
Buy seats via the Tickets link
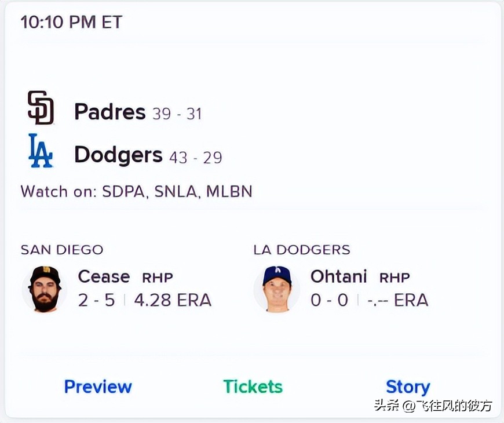[253, 386]
